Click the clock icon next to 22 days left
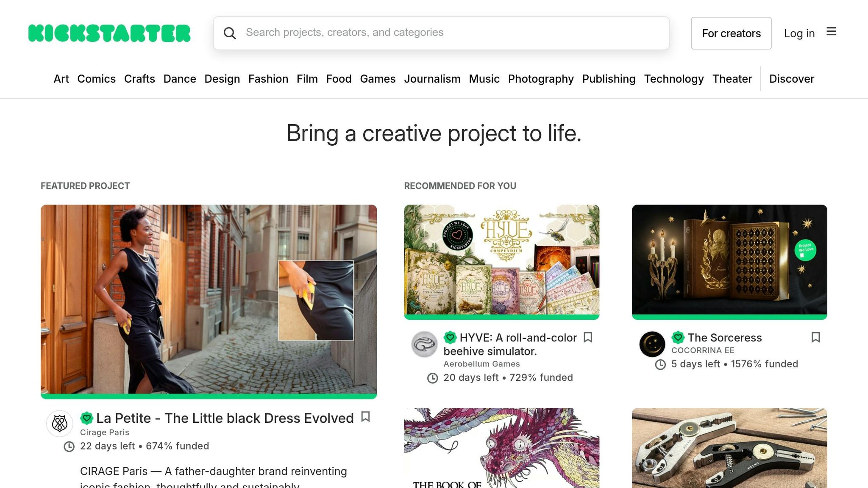 point(69,446)
